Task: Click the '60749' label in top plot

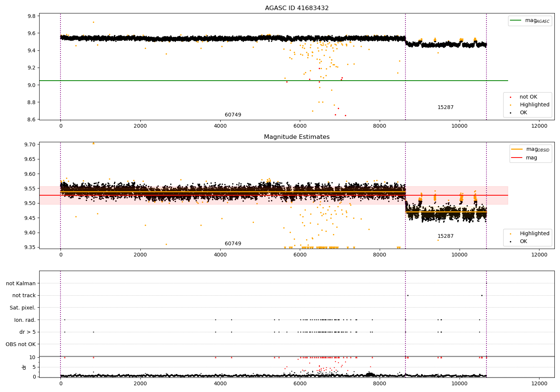Action: pyautogui.click(x=233, y=115)
